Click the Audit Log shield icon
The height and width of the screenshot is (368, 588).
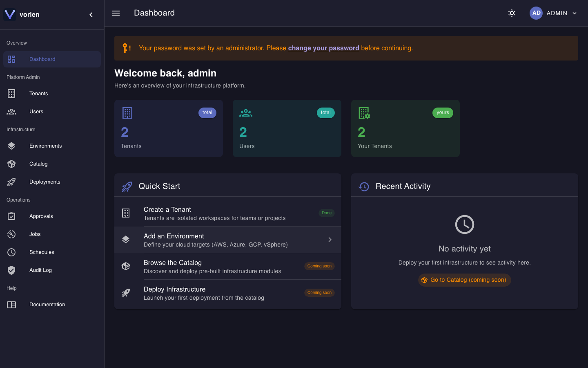pos(11,270)
